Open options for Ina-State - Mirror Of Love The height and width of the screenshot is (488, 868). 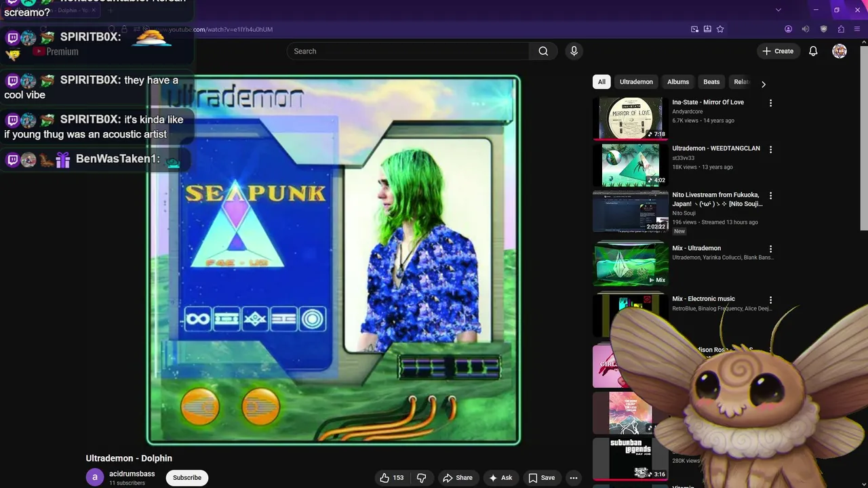click(770, 103)
